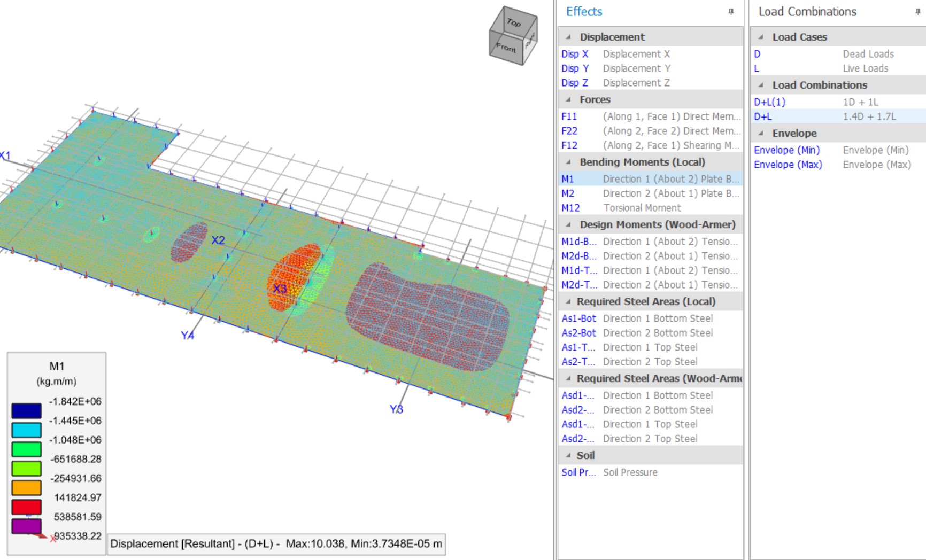Click the Y3 grid label
Screen dimensions: 926x560
tap(396, 409)
